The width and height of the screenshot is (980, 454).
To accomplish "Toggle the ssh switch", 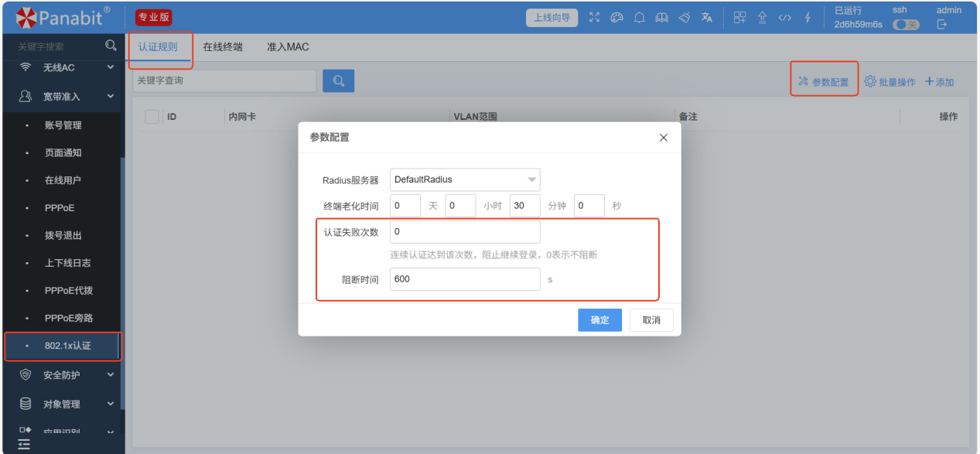I will coord(906,25).
